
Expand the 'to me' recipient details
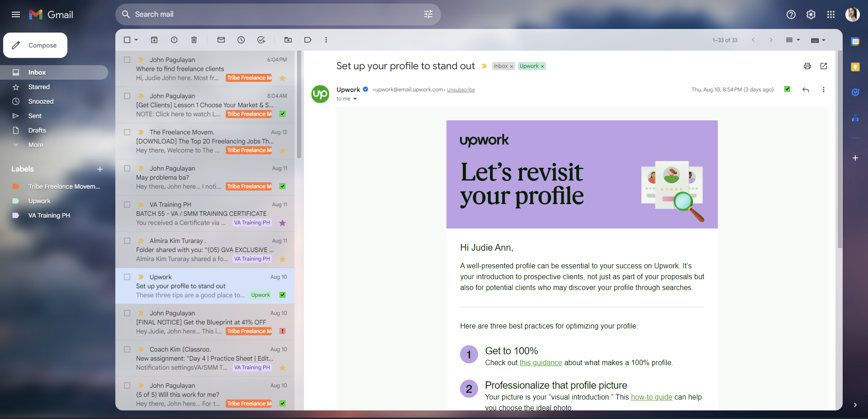tap(355, 99)
